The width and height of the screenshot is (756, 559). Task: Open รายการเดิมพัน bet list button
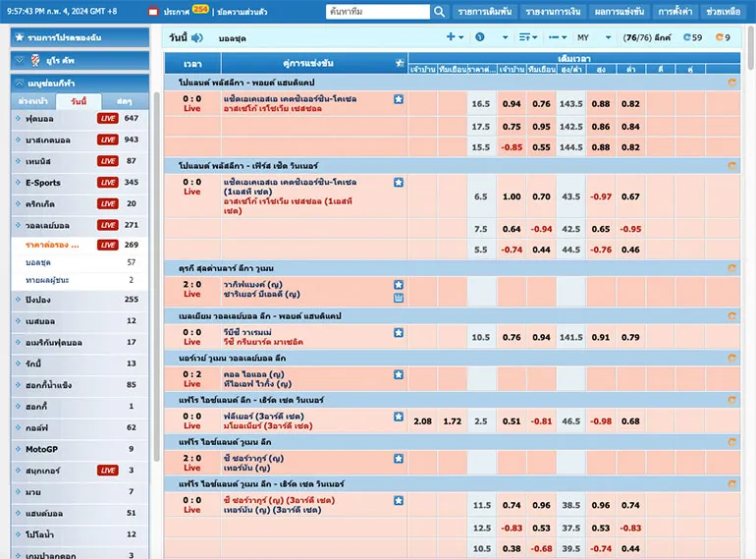pos(485,12)
